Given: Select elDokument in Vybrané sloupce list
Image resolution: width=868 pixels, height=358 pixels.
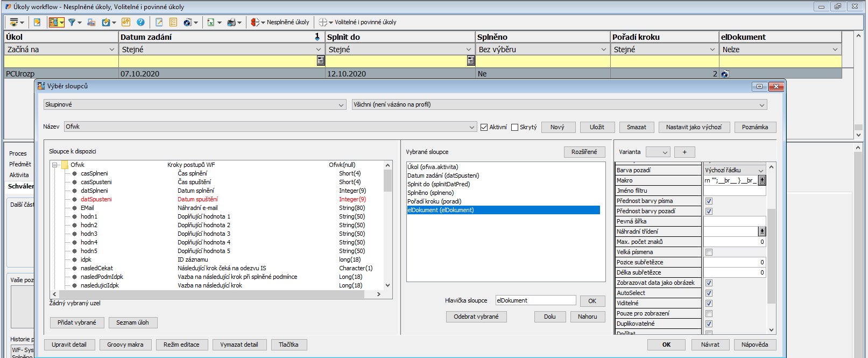Looking at the screenshot, I should click(441, 210).
